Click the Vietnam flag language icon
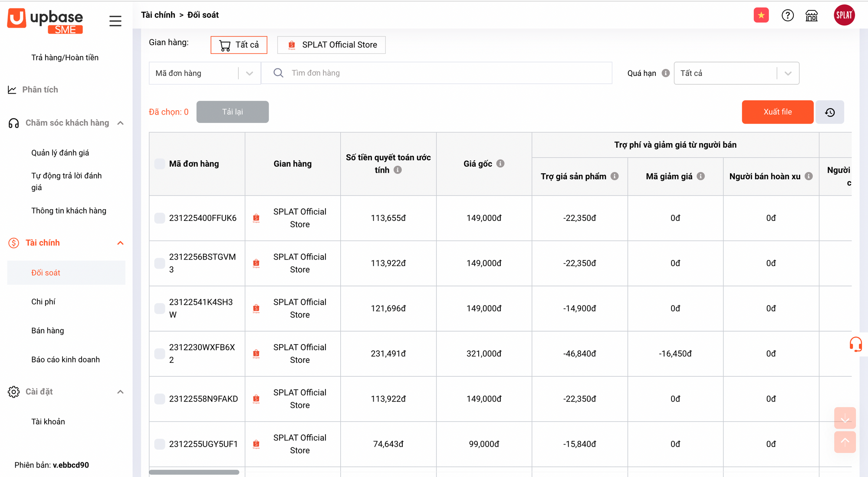 [x=761, y=15]
